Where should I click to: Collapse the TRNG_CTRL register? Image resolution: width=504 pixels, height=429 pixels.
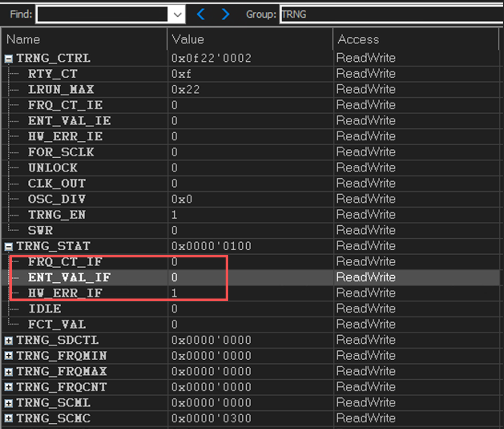[8, 59]
